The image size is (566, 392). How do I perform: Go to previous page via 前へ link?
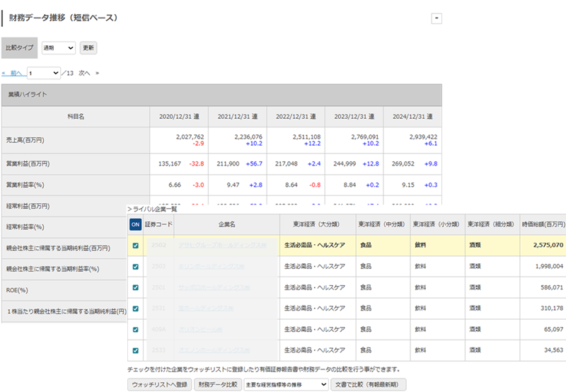point(16,73)
